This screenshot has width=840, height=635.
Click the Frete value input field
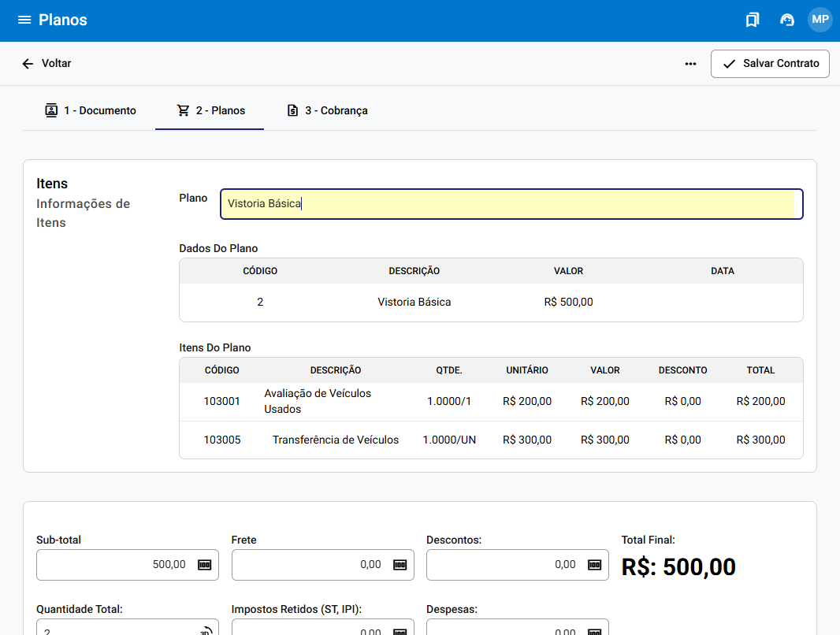[311, 565]
